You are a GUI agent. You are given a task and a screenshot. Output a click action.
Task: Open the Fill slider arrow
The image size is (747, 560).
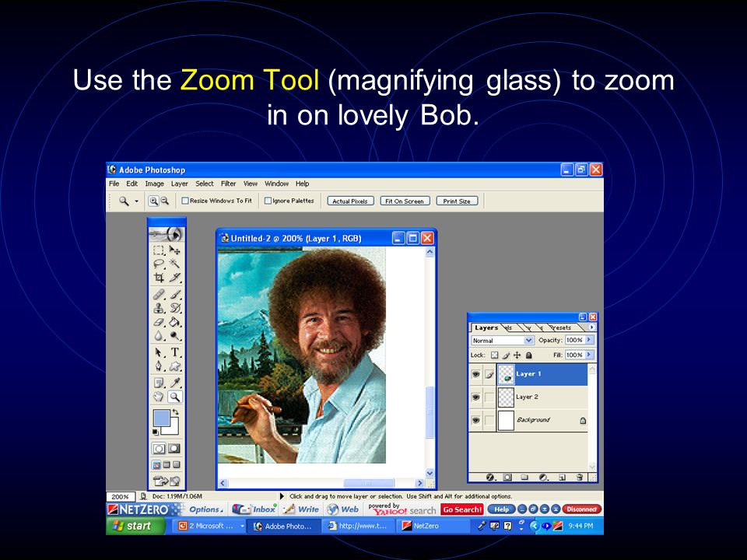point(589,355)
